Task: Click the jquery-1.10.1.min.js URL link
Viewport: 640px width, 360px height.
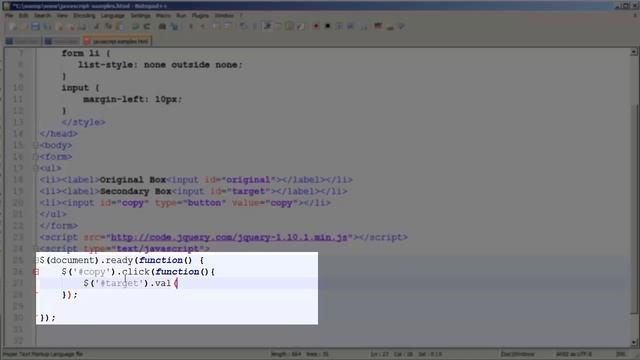Action: pos(229,237)
